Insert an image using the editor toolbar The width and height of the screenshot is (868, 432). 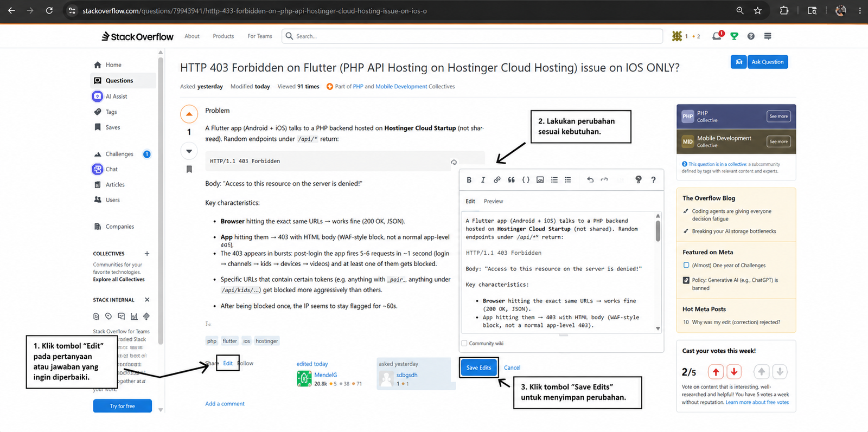(540, 180)
